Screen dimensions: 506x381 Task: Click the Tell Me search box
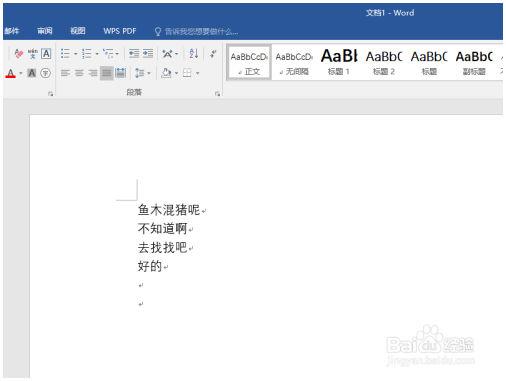click(201, 32)
